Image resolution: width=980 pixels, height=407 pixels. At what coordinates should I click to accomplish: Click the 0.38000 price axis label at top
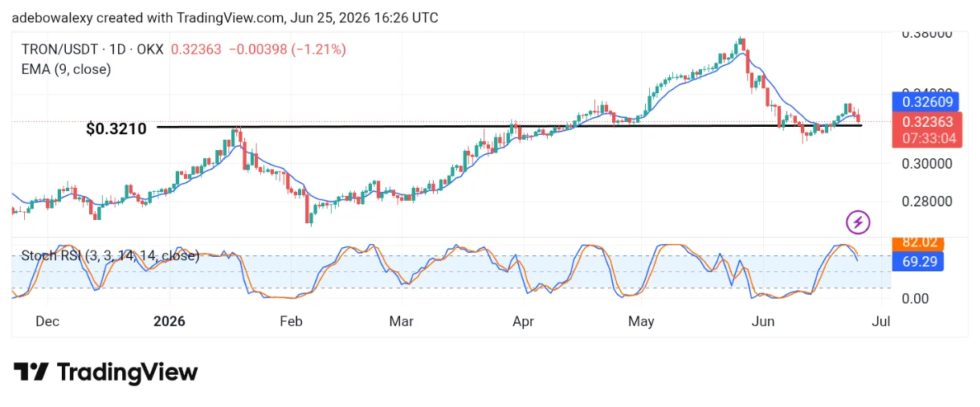(x=927, y=34)
